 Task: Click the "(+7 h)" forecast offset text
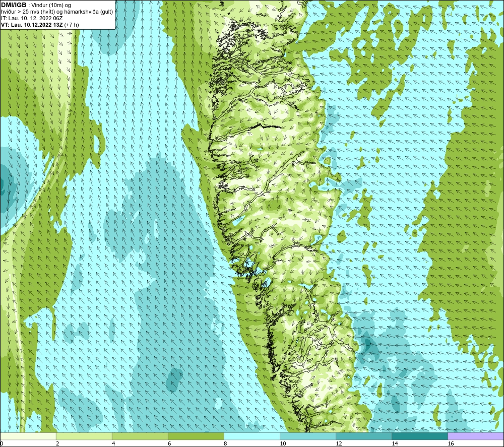click(x=72, y=25)
